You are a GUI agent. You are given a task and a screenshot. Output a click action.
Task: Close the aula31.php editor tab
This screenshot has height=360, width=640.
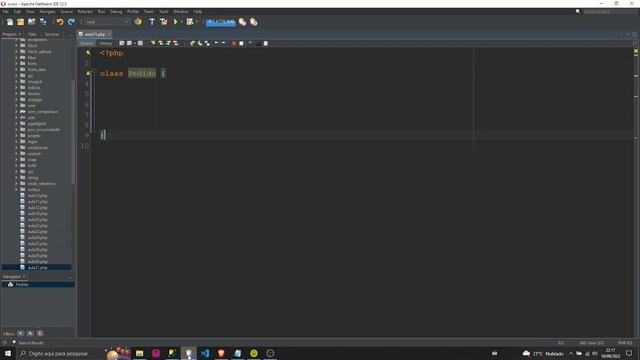coord(109,34)
